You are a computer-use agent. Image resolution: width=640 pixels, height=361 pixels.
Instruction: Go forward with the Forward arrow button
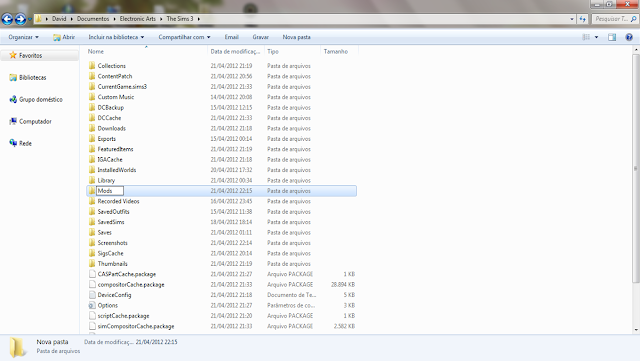[x=20, y=19]
